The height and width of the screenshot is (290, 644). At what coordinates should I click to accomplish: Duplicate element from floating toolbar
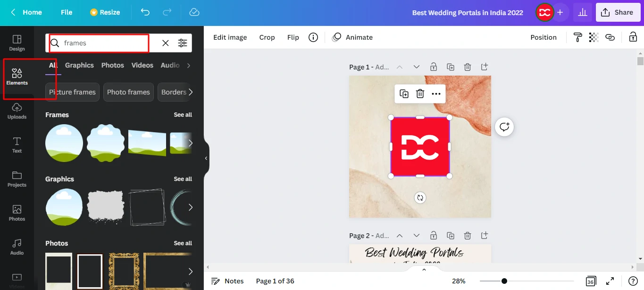(x=404, y=94)
